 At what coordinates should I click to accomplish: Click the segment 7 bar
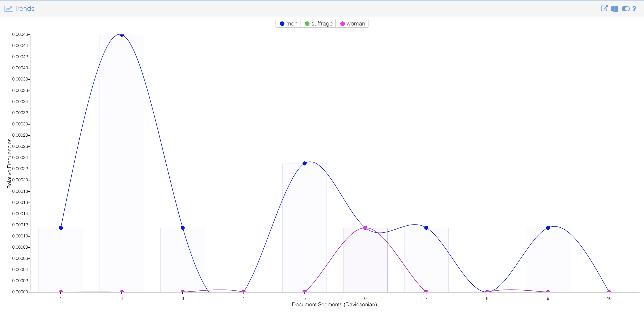point(426,260)
